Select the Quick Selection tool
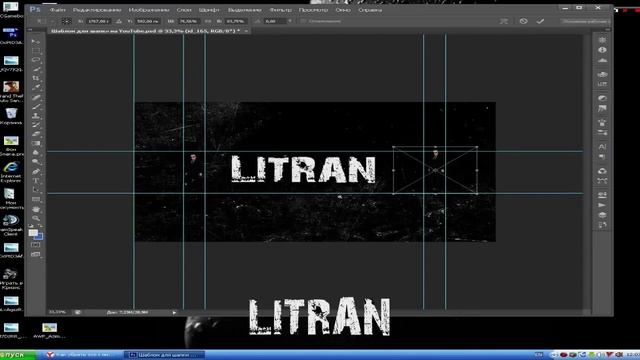The height and width of the screenshot is (360, 640). pos(36,69)
